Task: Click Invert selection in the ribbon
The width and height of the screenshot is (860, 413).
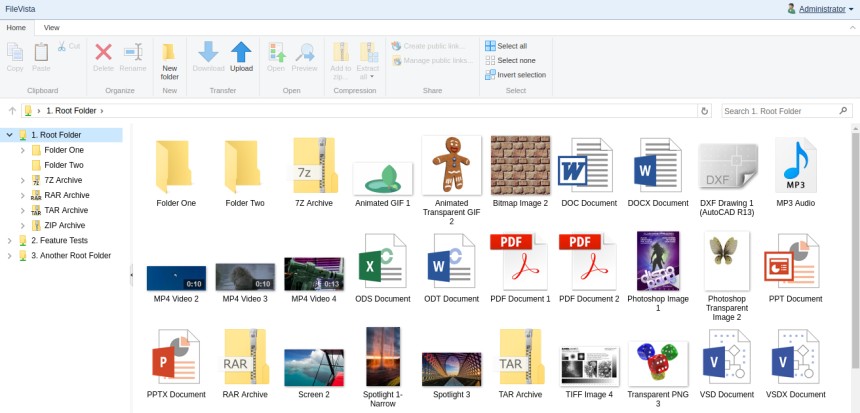Action: (x=515, y=74)
